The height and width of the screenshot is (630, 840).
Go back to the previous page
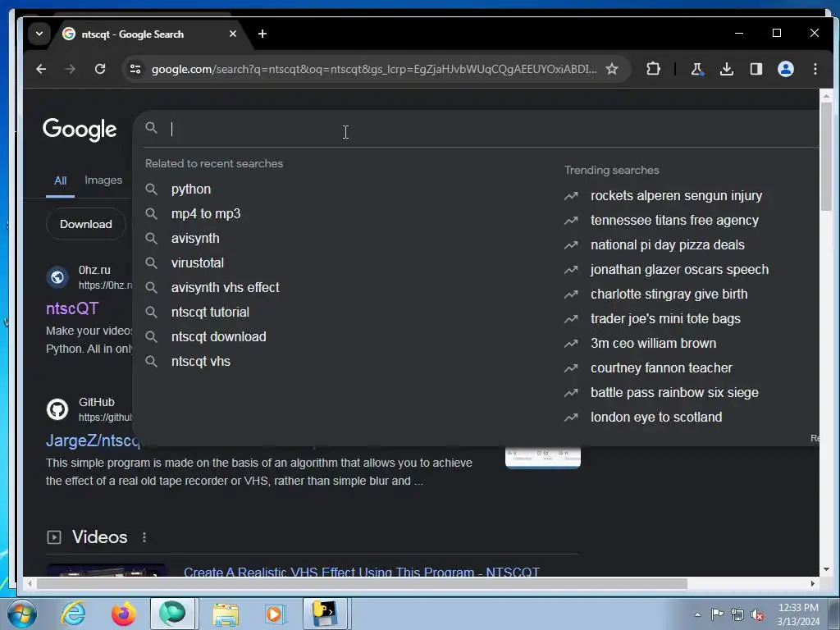[x=41, y=69]
